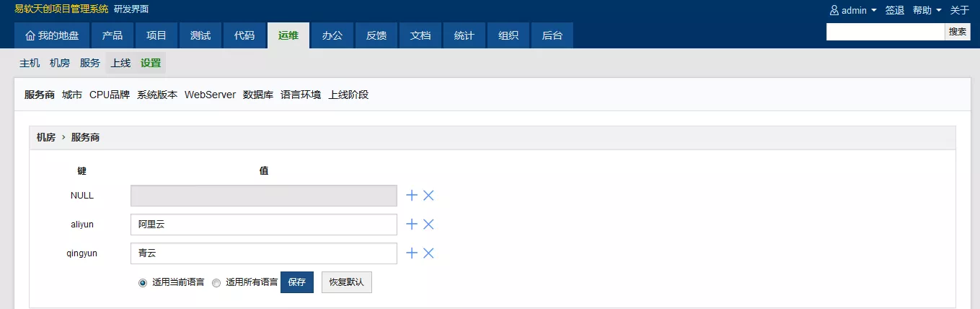Click the 保存 button
Screen dimensions: 980x309
tap(296, 282)
